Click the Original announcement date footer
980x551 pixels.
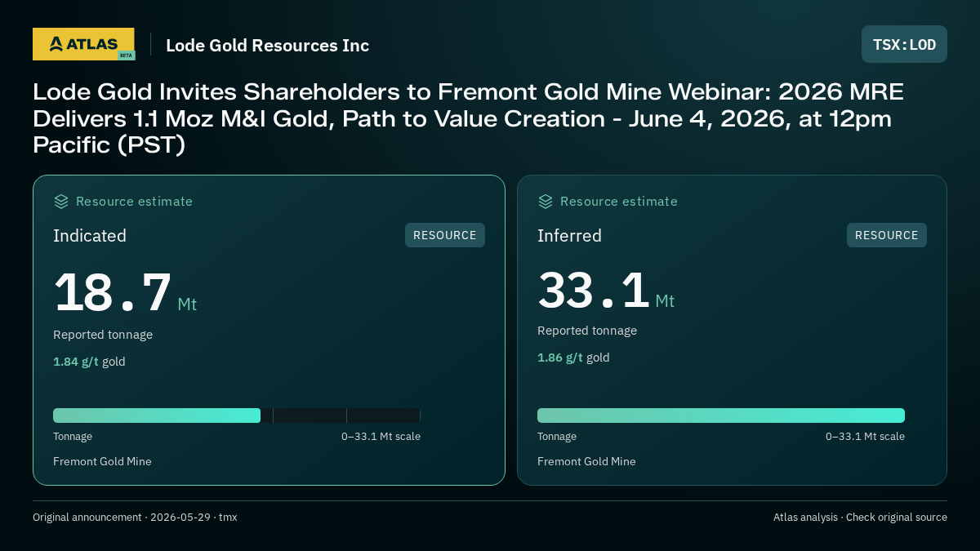[x=135, y=518]
